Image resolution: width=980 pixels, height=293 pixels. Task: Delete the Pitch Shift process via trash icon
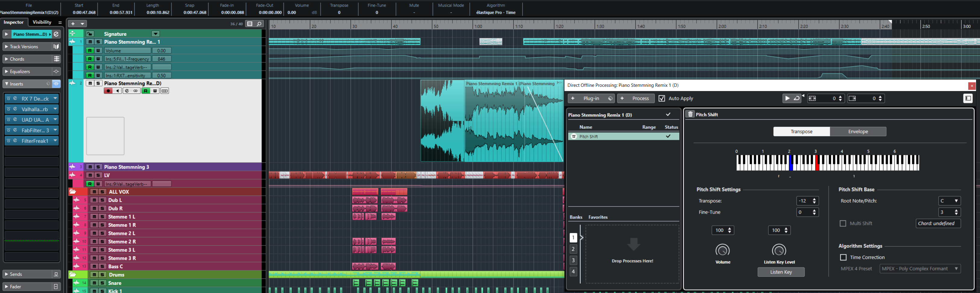click(690, 114)
